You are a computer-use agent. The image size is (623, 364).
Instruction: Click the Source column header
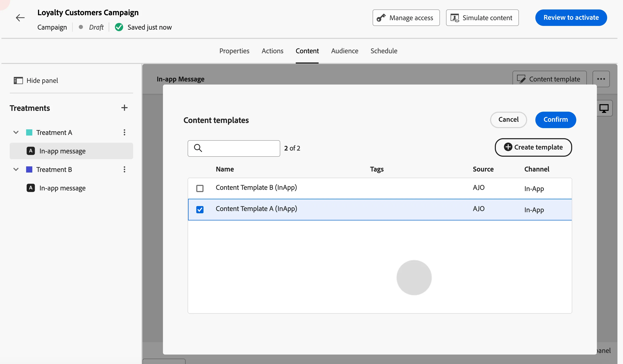[483, 169]
